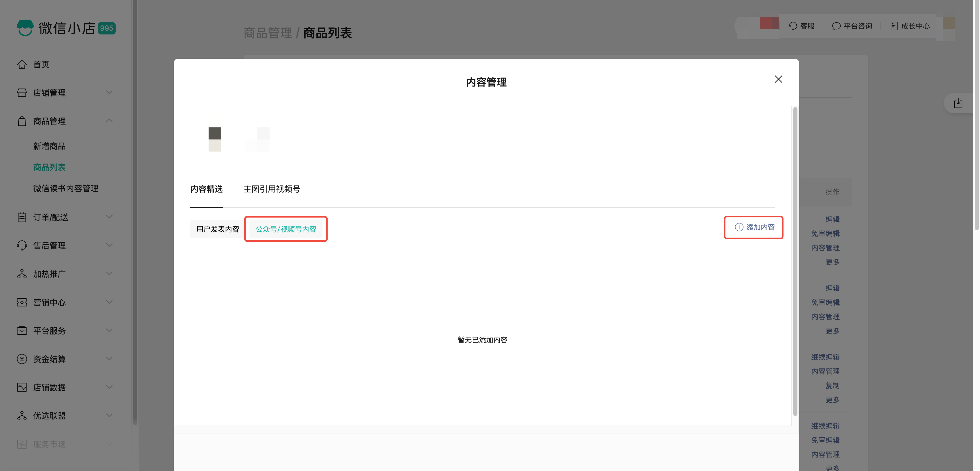Click the 客服 headset icon in header

(793, 26)
